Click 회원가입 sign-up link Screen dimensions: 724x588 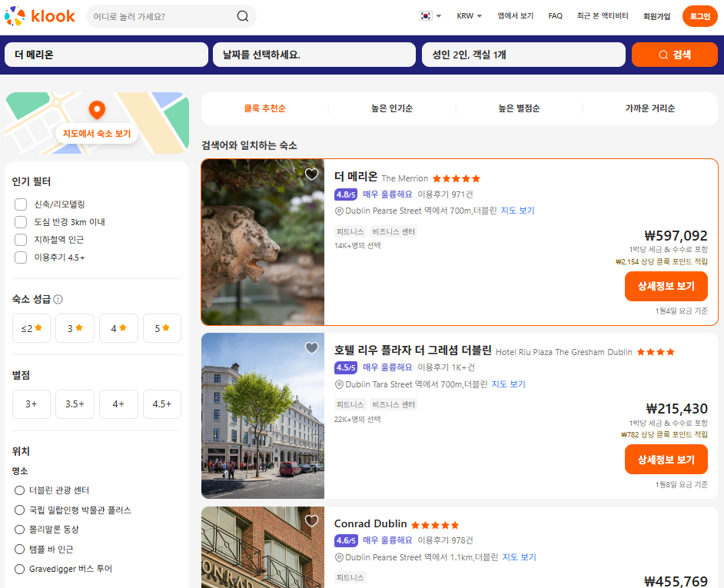point(656,16)
